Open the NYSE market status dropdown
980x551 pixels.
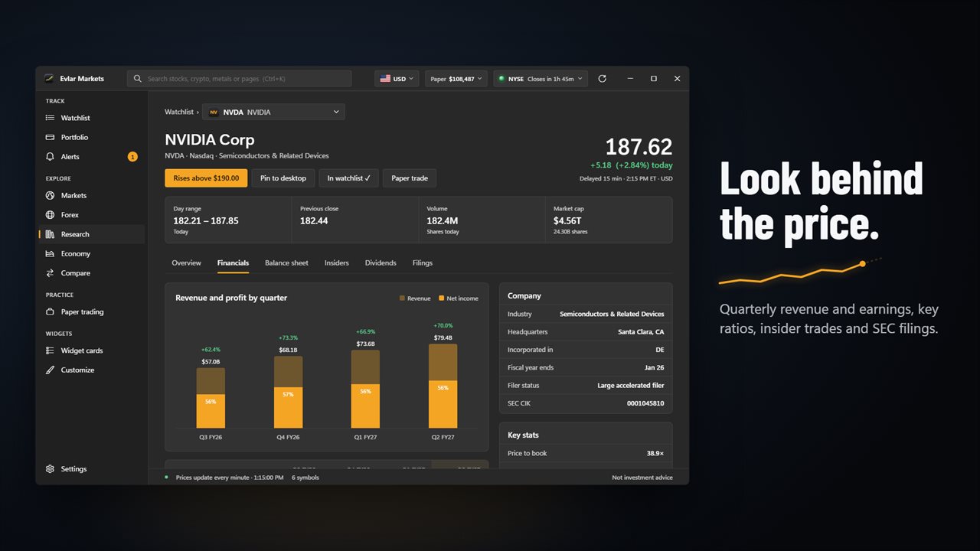[x=541, y=79]
